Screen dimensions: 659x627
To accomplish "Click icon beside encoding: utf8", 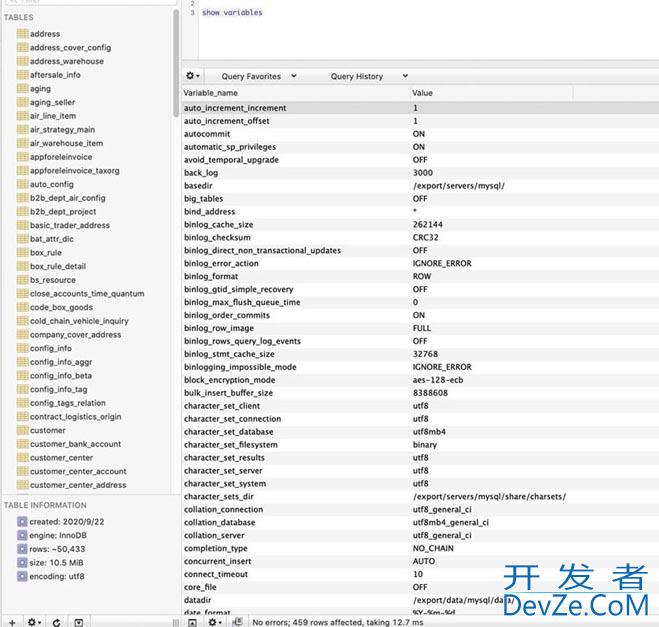I will tap(22, 577).
